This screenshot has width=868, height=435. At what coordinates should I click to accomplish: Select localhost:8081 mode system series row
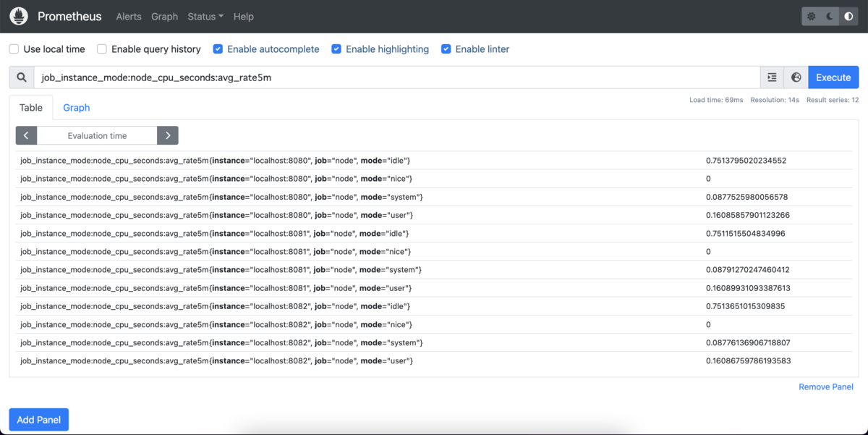click(434, 269)
